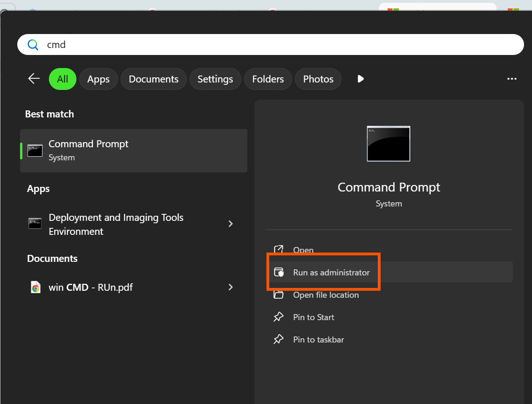This screenshot has height=404, width=532.
Task: Open the three-dots options menu
Action: click(512, 79)
